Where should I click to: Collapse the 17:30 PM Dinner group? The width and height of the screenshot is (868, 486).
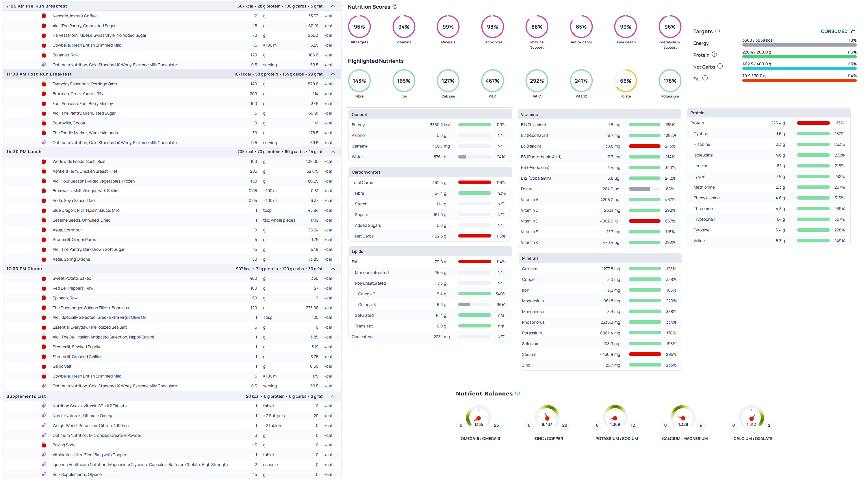click(x=333, y=269)
